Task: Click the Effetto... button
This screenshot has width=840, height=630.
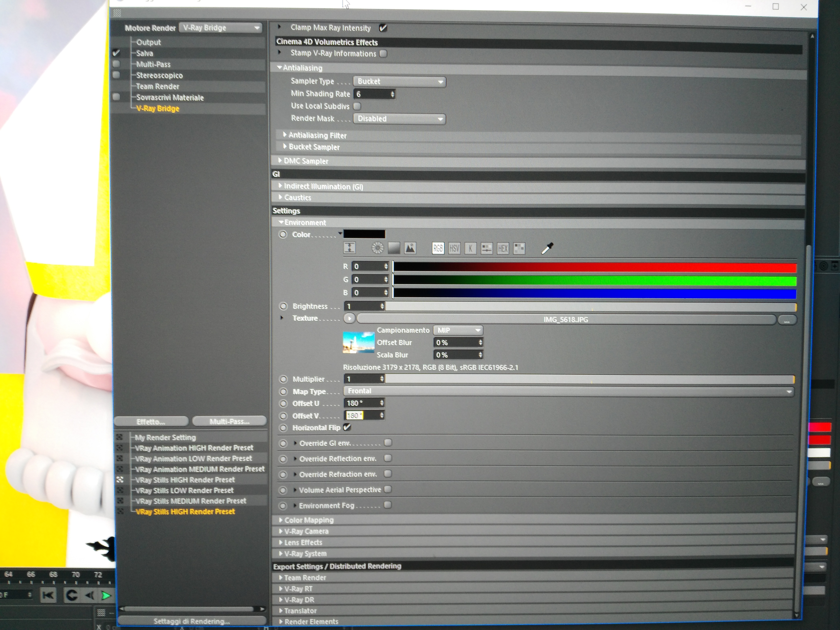Action: pos(151,422)
